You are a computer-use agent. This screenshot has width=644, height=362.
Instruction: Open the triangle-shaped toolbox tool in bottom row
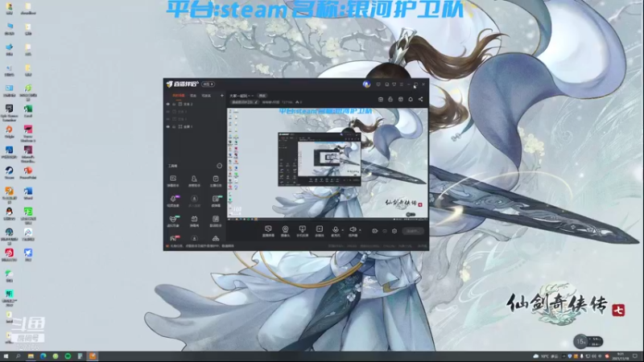(216, 238)
